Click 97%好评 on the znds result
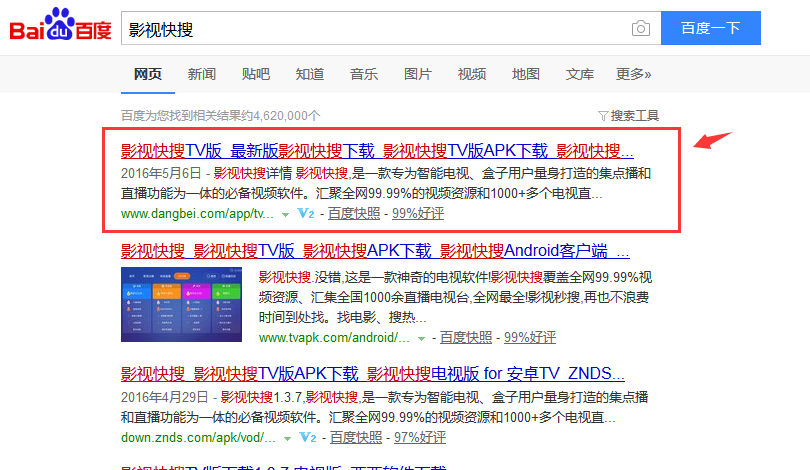 pos(420,438)
